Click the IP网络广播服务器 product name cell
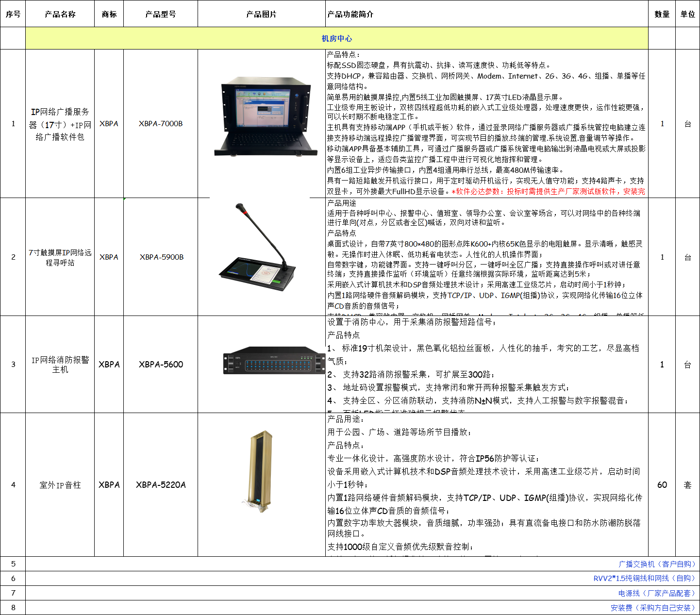700x615 pixels. coord(60,124)
